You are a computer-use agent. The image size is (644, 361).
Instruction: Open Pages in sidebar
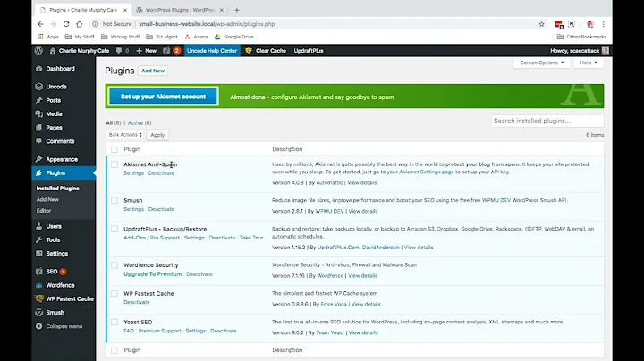[54, 128]
